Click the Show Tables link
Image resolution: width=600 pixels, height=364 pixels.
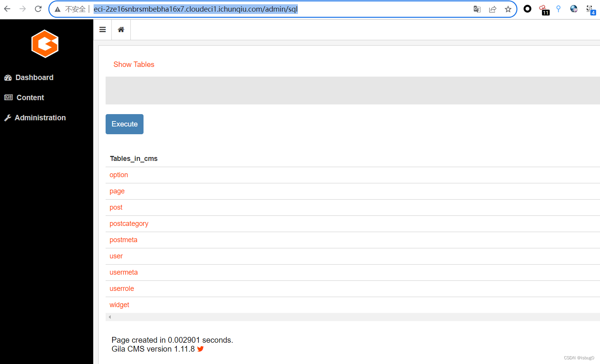[x=134, y=65]
